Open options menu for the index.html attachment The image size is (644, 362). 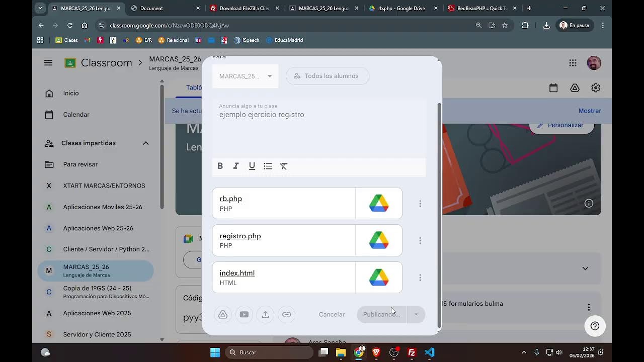pos(420,278)
